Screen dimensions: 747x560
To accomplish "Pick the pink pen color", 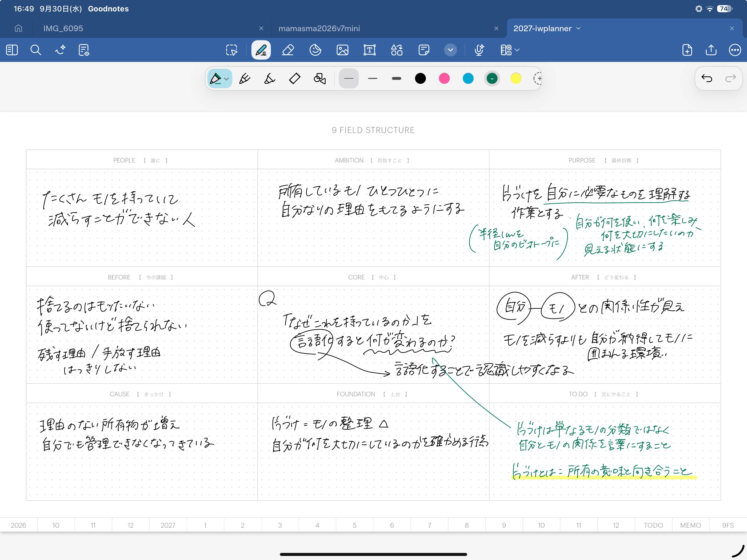I will 444,79.
